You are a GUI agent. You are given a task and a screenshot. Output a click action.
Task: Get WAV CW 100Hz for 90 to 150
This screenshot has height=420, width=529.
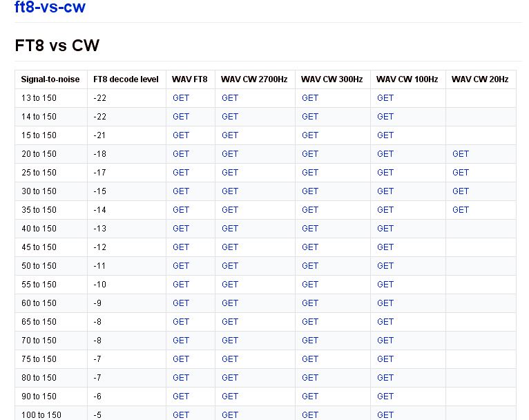(385, 397)
